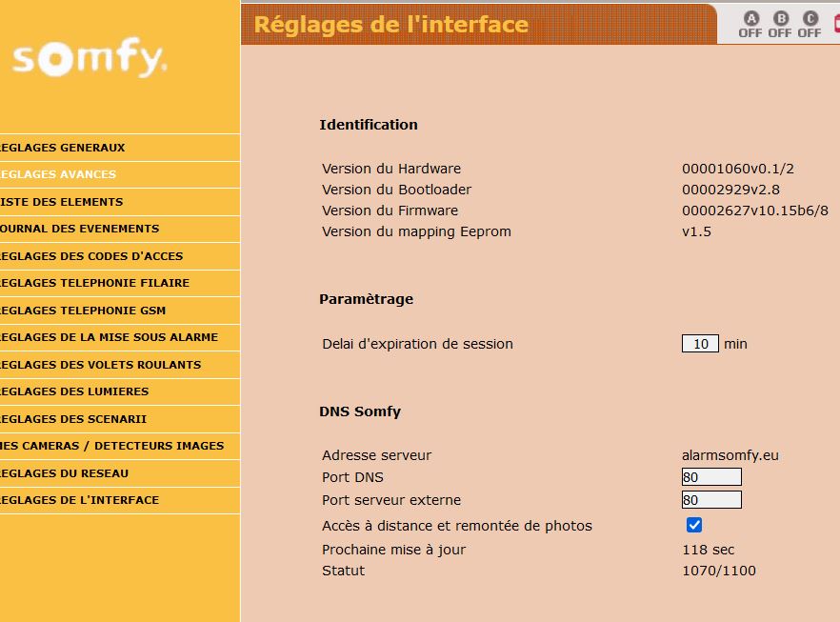This screenshot has height=622, width=840.
Task: Open Reglages des Volets Roulants
Action: 101,365
